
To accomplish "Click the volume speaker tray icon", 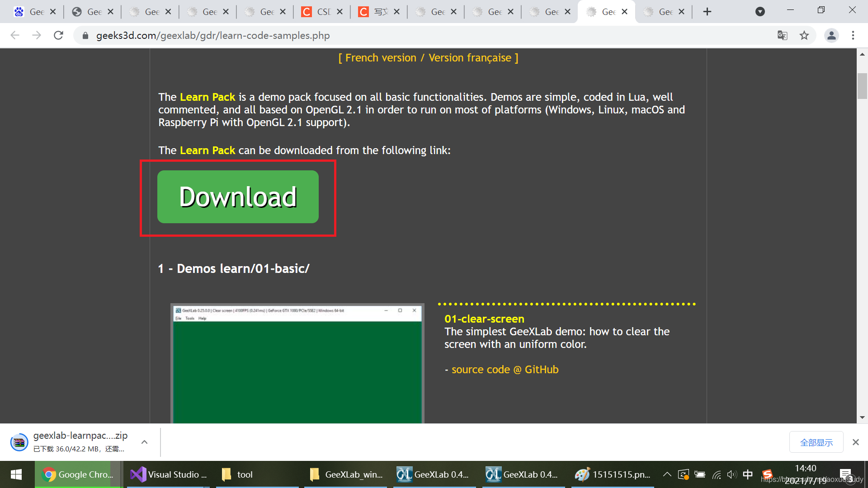I will tap(731, 474).
